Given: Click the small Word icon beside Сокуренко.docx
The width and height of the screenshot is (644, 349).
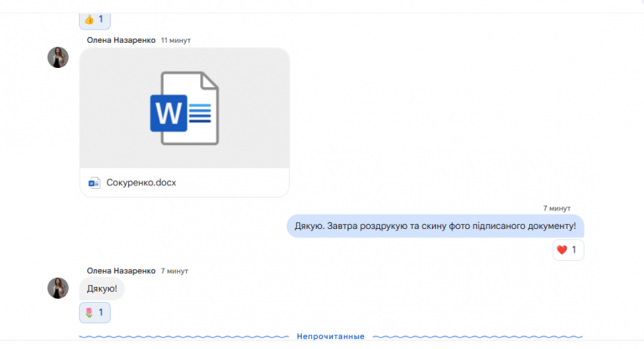Looking at the screenshot, I should pos(94,183).
